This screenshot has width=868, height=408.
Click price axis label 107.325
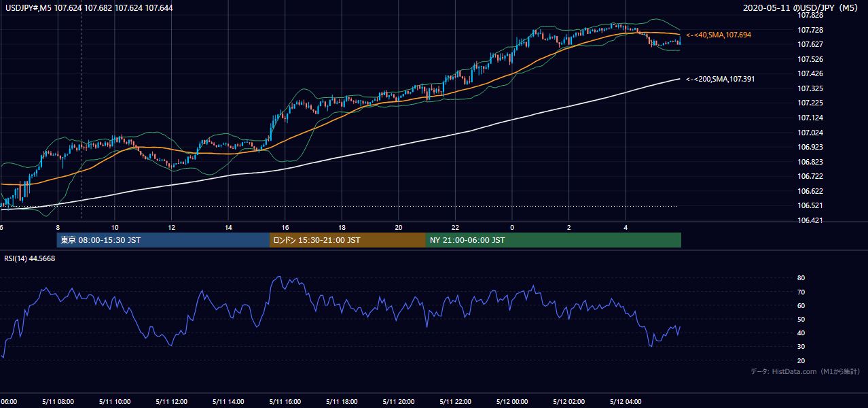point(810,89)
